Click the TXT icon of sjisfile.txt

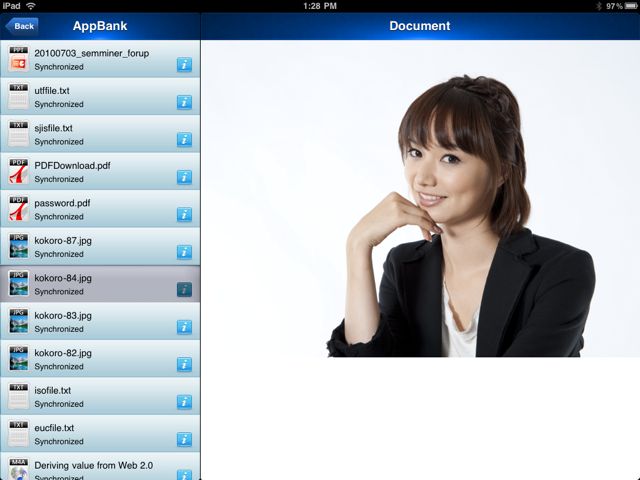click(18, 134)
